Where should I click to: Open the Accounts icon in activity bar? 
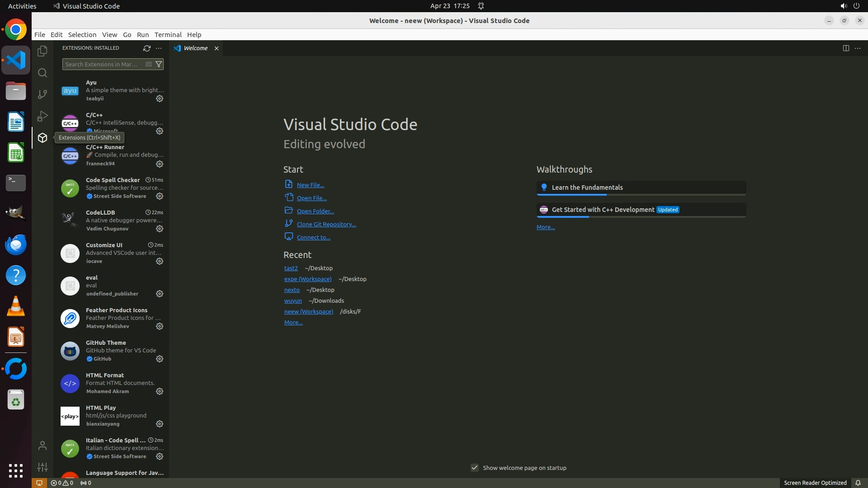click(x=42, y=446)
